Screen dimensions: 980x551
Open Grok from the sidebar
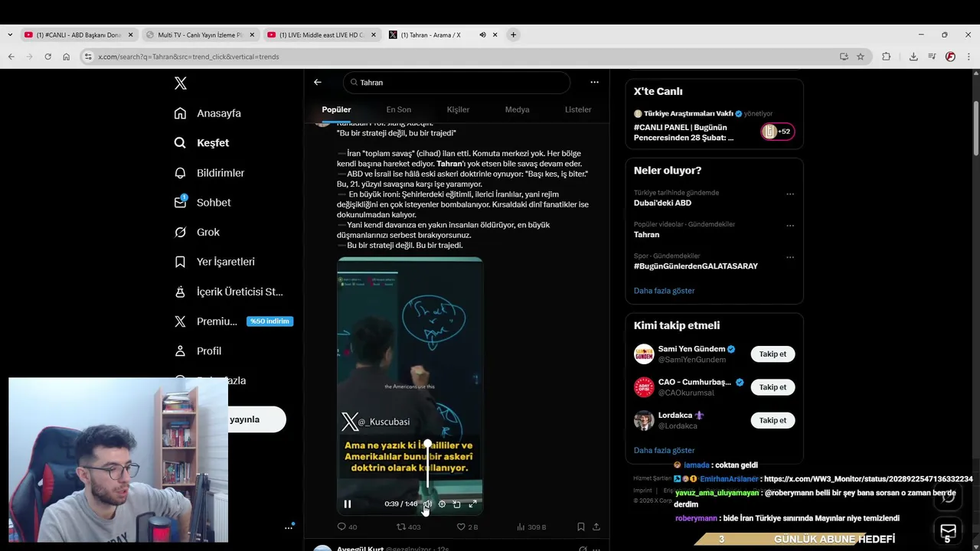point(197,232)
